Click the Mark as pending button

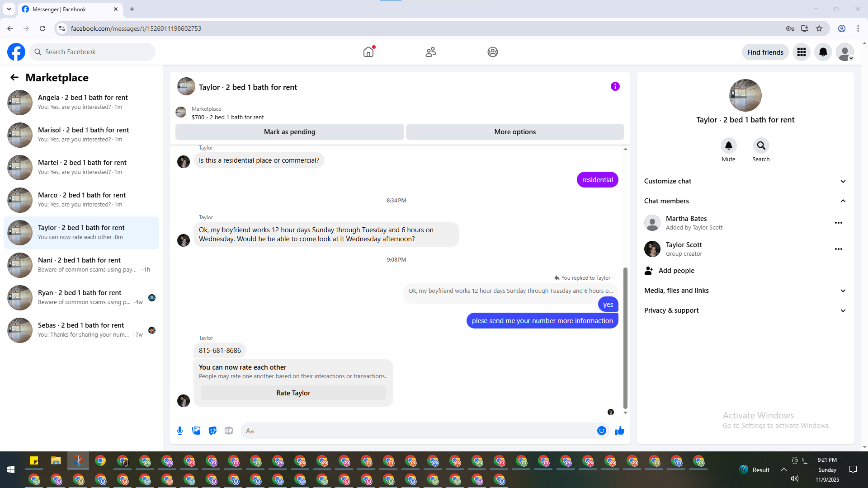coord(290,132)
